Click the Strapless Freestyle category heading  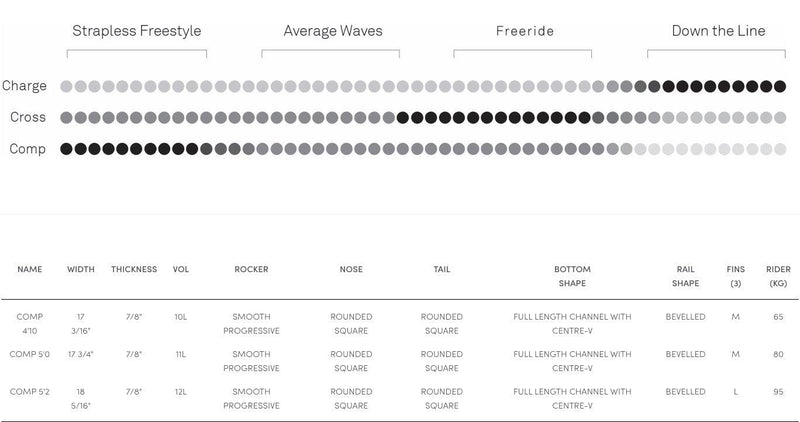pos(139,31)
